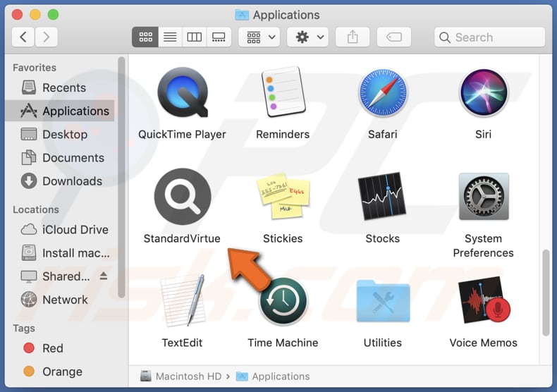This screenshot has width=557, height=392.
Task: Launch Safari from the Applications folder
Action: [383, 92]
